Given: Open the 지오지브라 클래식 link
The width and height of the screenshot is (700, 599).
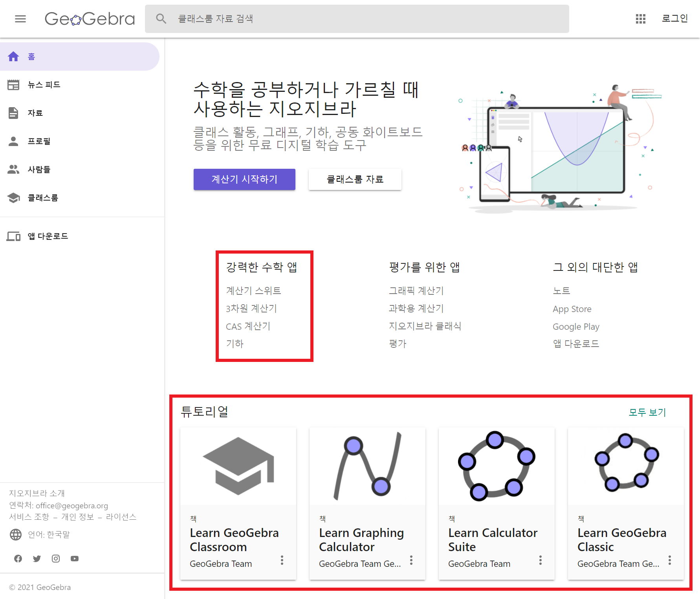Looking at the screenshot, I should 425,326.
